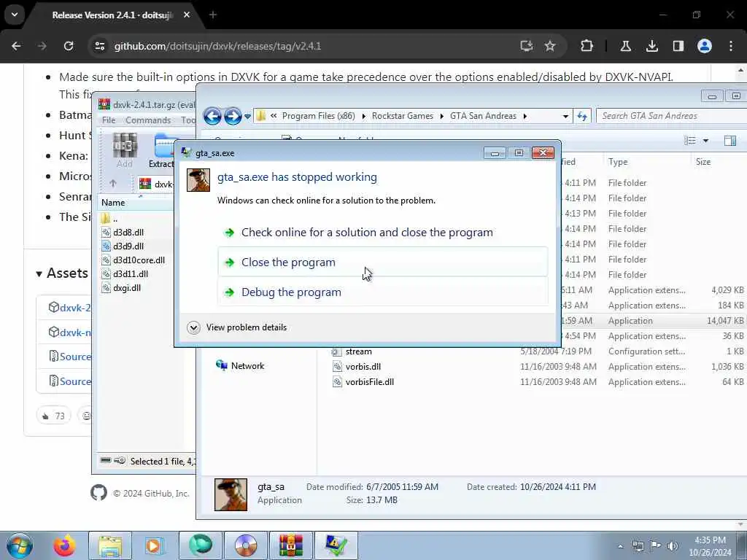This screenshot has height=560, width=747.
Task: Click taskbar clock showing 4:35 PM
Action: click(x=710, y=546)
